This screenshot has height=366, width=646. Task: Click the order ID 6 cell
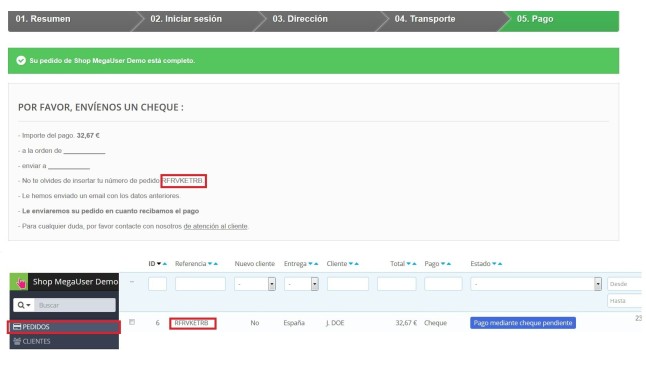[x=157, y=323]
